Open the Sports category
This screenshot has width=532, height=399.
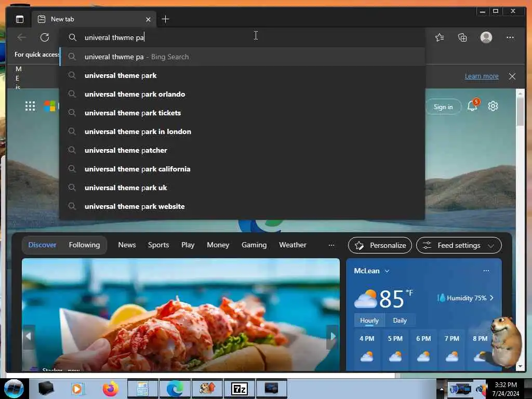pos(158,245)
